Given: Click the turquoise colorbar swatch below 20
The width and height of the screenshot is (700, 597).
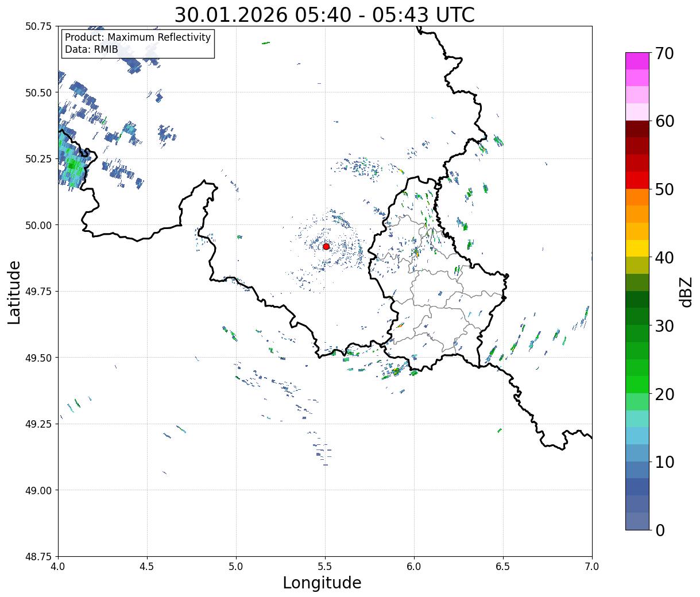Looking at the screenshot, I should 637,419.
